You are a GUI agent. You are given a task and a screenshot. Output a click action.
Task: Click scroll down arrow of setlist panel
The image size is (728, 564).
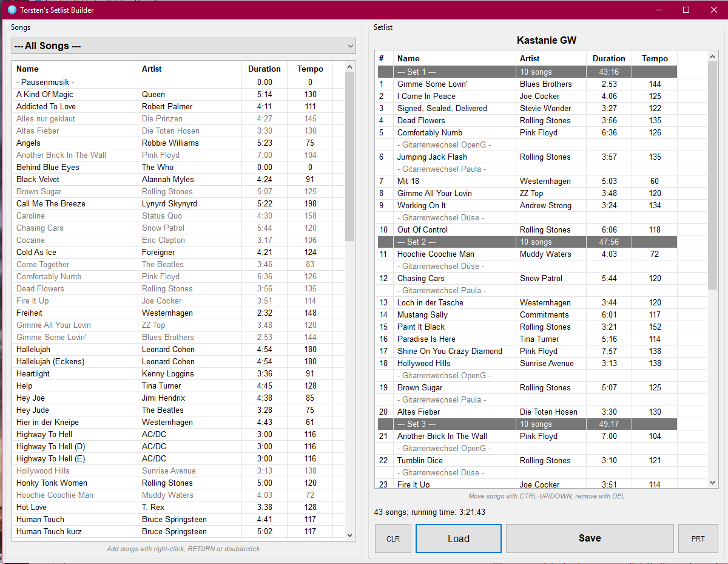(x=713, y=483)
